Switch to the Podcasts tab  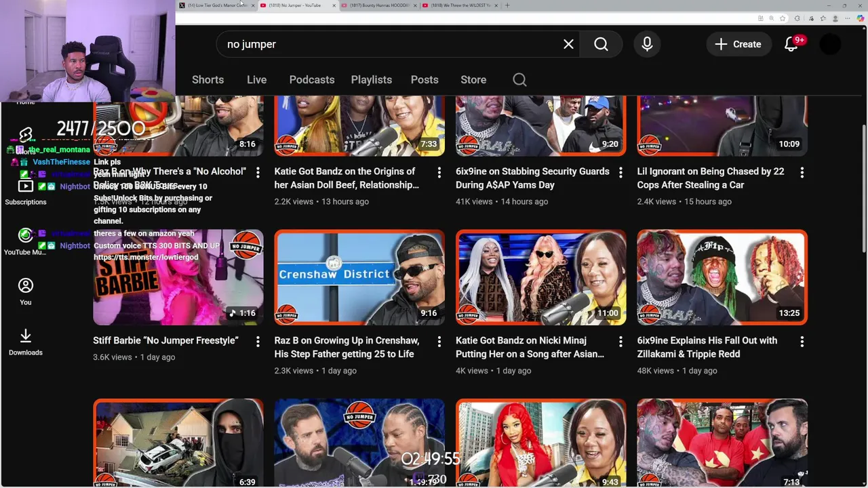[x=312, y=80]
